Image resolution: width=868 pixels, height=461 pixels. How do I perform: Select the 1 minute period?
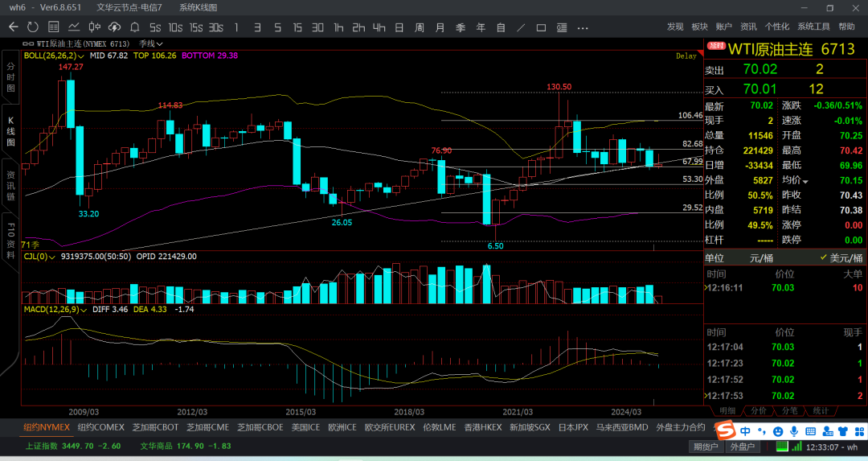point(236,27)
